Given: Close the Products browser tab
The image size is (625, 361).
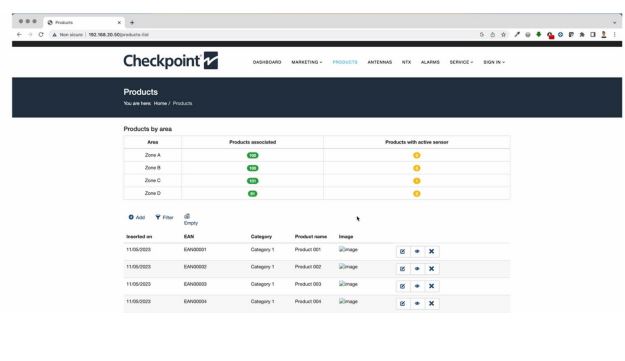Looking at the screenshot, I should 119,23.
